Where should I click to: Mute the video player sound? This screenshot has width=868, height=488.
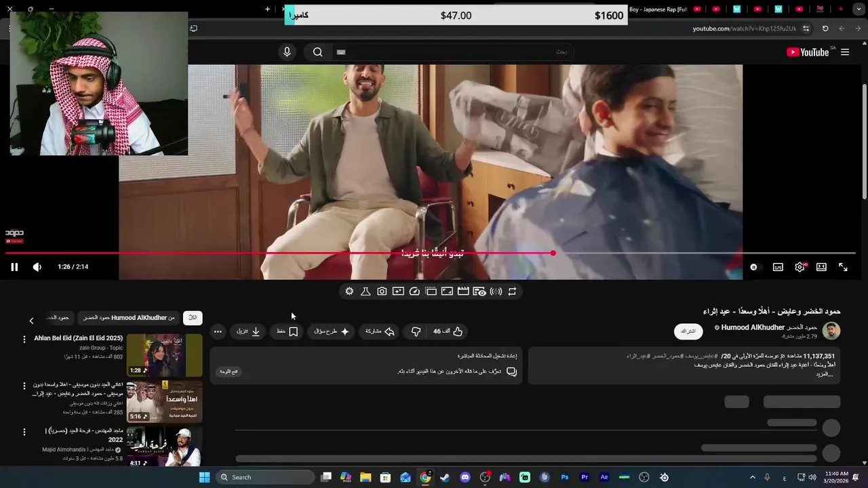pyautogui.click(x=37, y=267)
